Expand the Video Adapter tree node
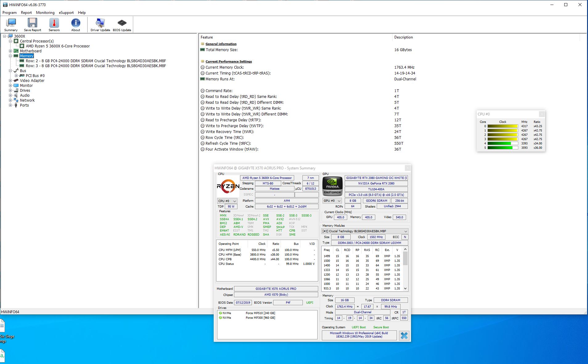Screen dimensions: 588x364 pyautogui.click(x=10, y=80)
